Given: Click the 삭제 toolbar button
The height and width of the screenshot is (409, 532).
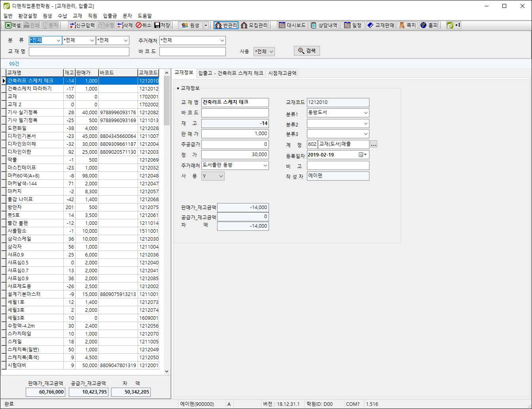Looking at the screenshot, I should 125,25.
